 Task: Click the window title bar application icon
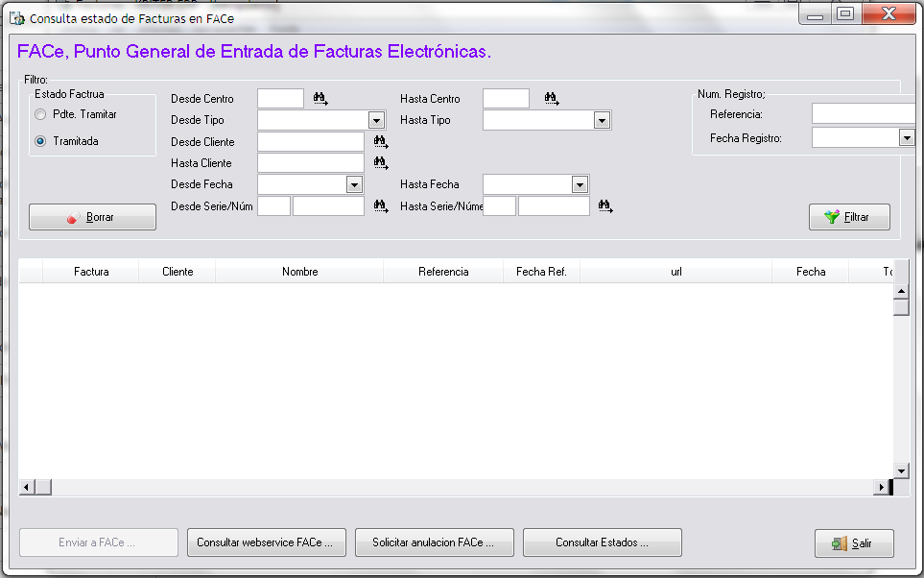pyautogui.click(x=17, y=18)
